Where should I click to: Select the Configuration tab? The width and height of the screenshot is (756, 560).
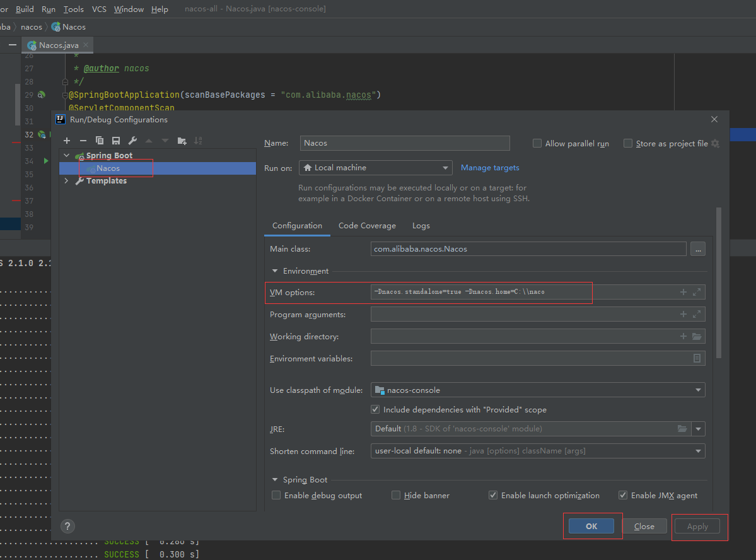(297, 226)
